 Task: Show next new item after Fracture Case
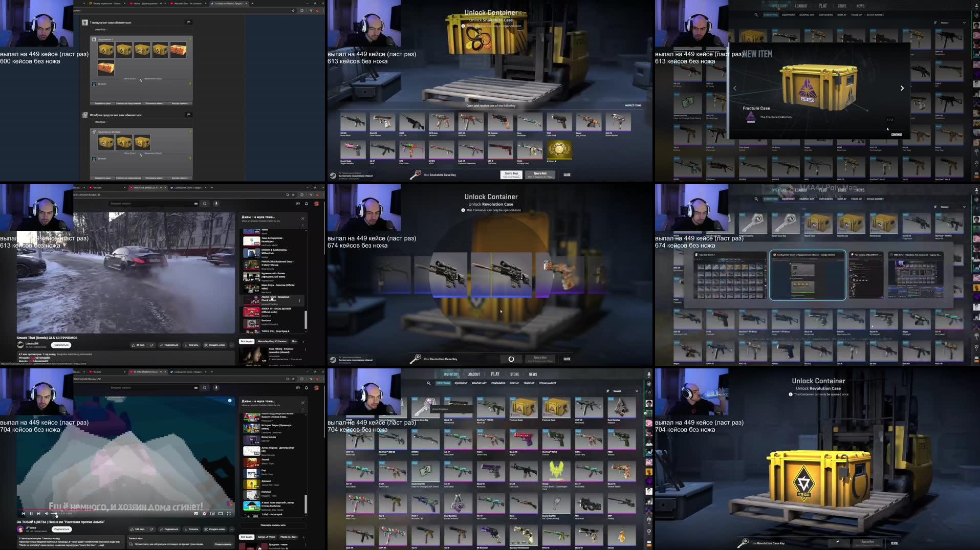point(902,88)
